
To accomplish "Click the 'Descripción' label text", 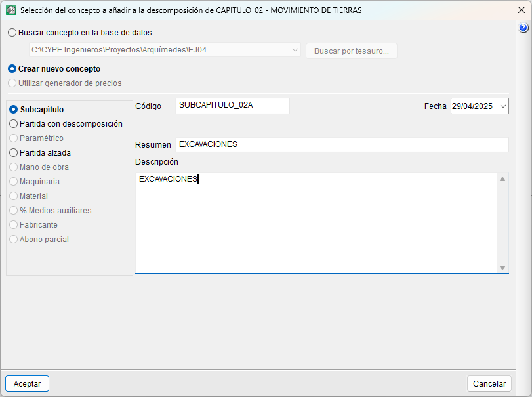I will (x=157, y=162).
